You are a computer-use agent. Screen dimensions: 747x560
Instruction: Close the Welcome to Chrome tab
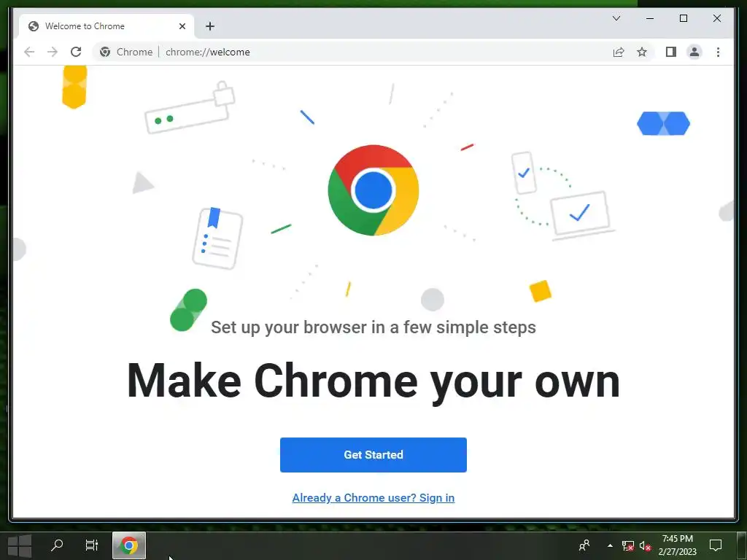click(x=182, y=26)
